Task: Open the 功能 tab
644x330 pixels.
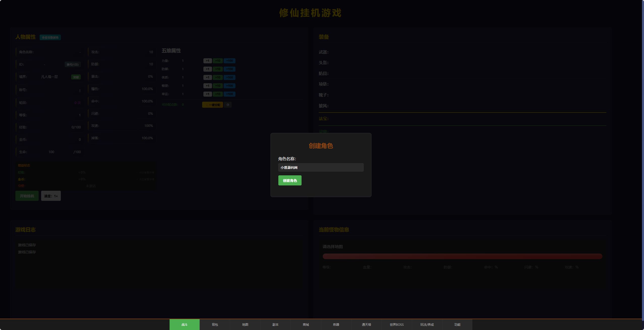Action: (x=457, y=324)
